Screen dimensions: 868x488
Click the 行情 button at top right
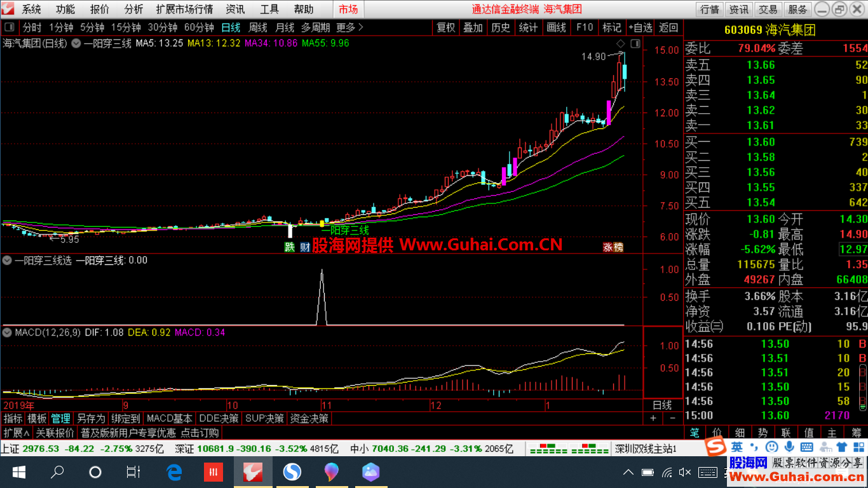tap(710, 10)
